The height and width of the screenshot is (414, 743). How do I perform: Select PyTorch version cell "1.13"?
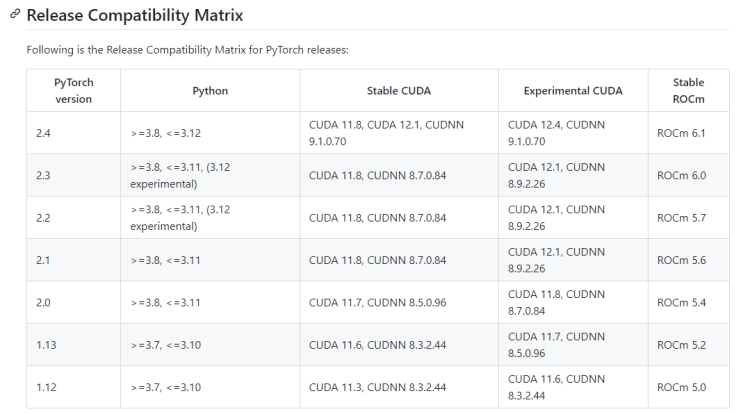coord(73,345)
